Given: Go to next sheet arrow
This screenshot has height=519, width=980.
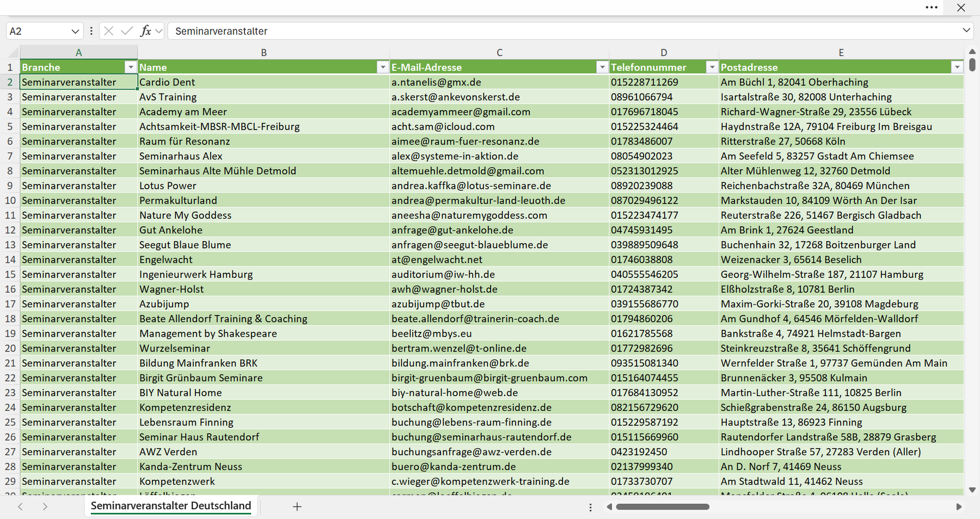Looking at the screenshot, I should tap(45, 506).
